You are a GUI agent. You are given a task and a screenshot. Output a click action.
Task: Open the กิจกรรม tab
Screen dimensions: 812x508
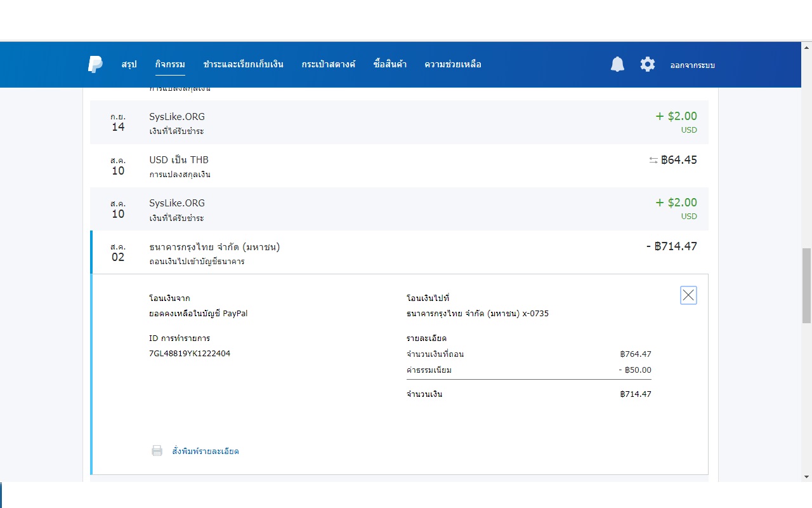(x=170, y=64)
